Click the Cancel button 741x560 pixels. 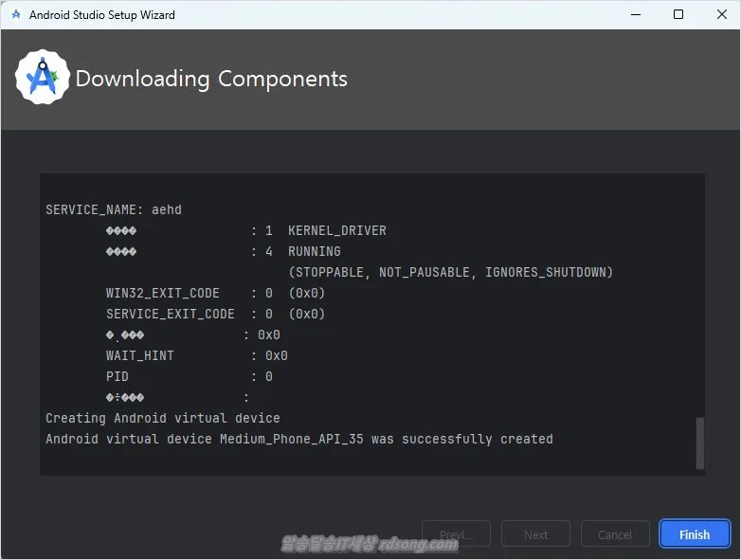[615, 534]
